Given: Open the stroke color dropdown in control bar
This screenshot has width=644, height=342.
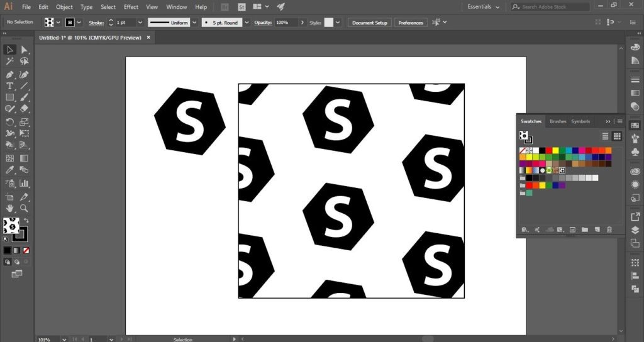Looking at the screenshot, I should tap(79, 23).
